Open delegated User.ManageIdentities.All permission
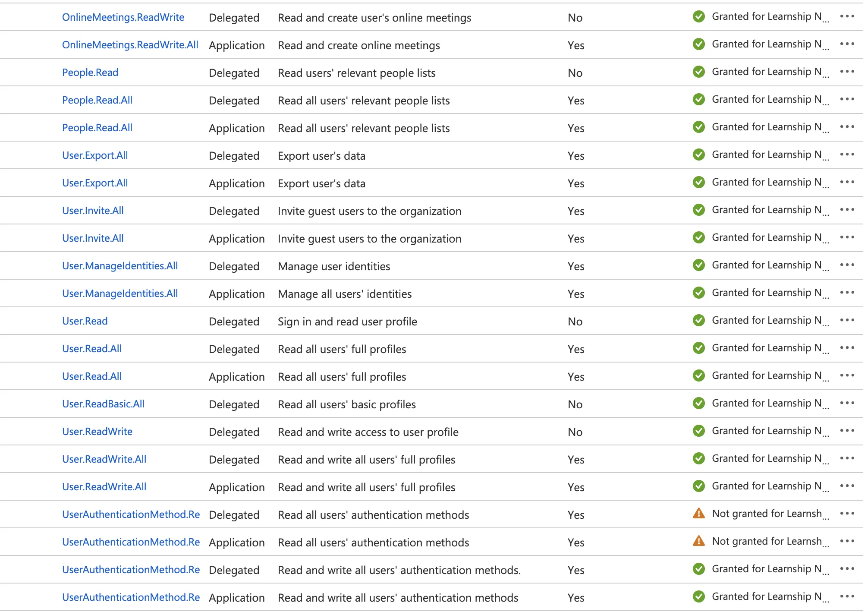868x612 pixels. click(x=120, y=266)
